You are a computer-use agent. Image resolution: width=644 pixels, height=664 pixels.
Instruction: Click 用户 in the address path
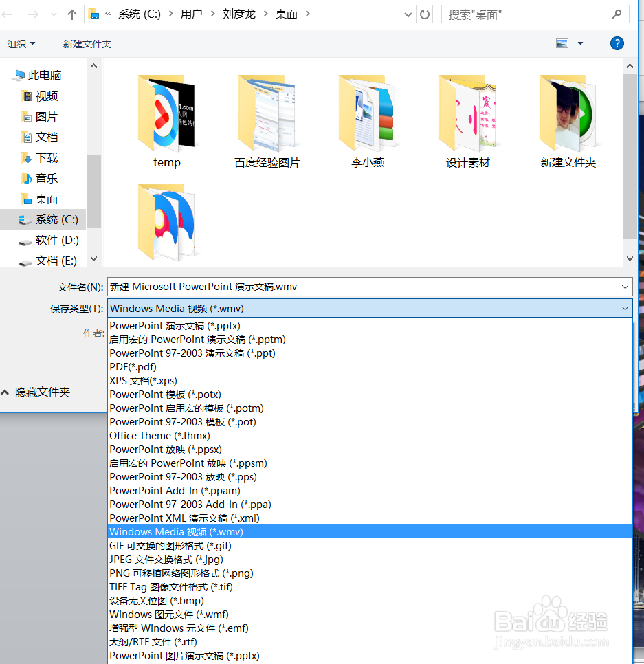tap(191, 14)
